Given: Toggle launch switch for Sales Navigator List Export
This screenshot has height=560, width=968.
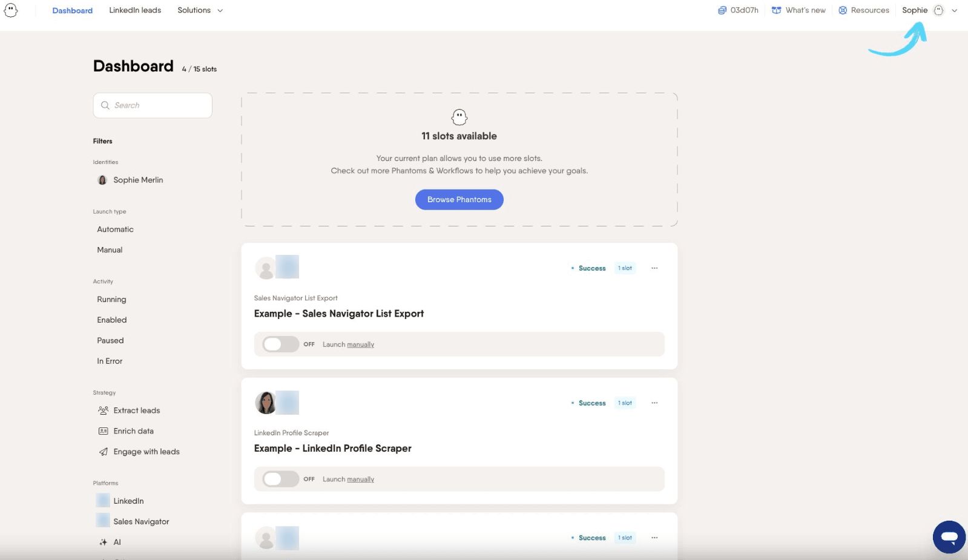Looking at the screenshot, I should 280,344.
